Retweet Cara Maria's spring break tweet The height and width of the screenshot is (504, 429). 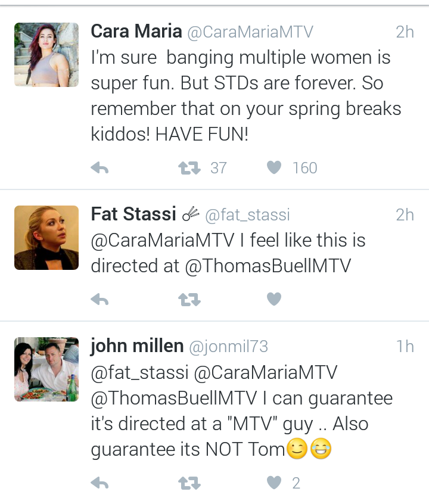pos(189,168)
